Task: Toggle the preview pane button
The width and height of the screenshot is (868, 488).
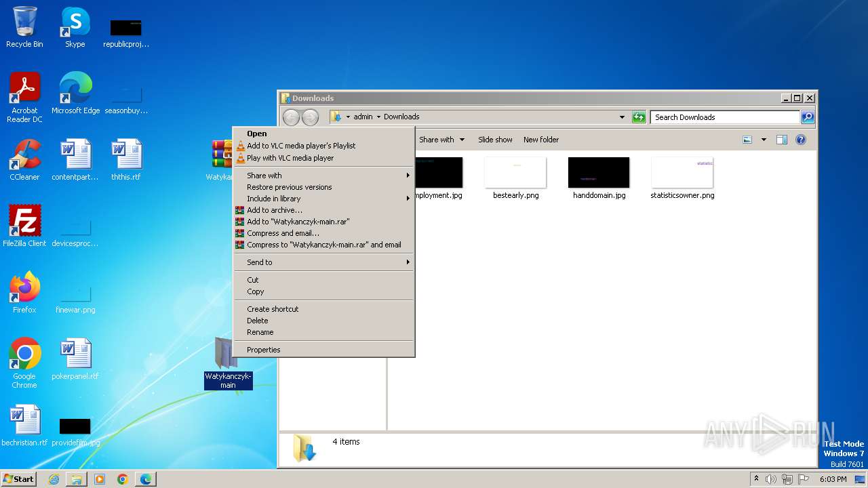Action: pos(781,140)
